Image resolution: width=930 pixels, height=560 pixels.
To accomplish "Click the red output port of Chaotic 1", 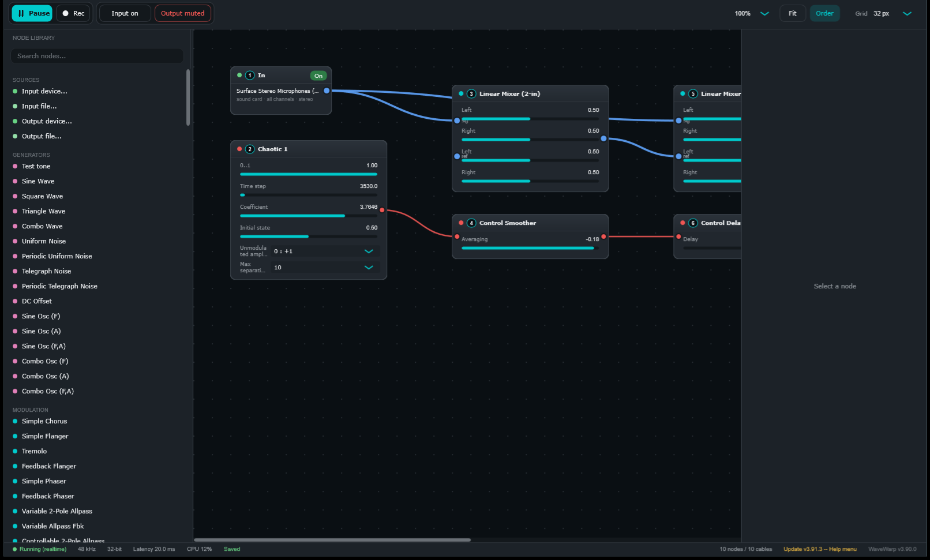I will click(382, 210).
